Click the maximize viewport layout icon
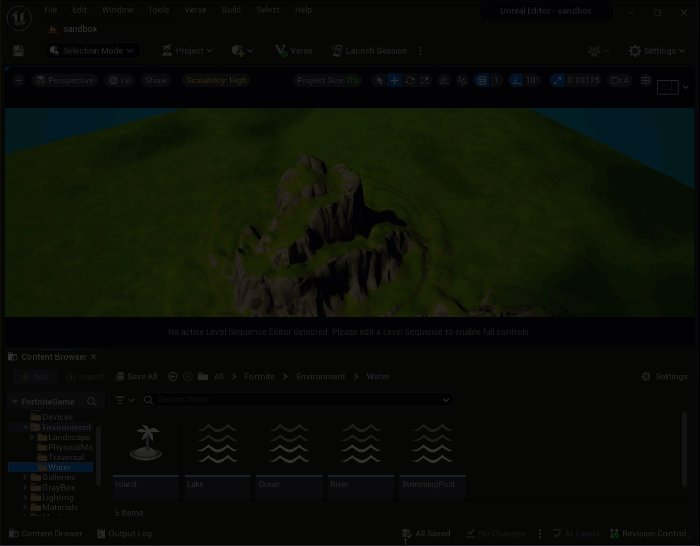The image size is (700, 546). (668, 87)
